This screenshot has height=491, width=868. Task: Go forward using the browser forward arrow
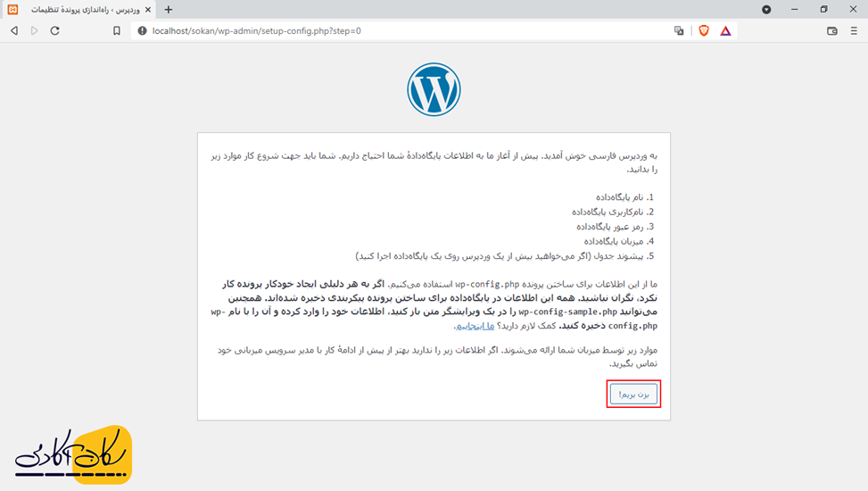(34, 31)
